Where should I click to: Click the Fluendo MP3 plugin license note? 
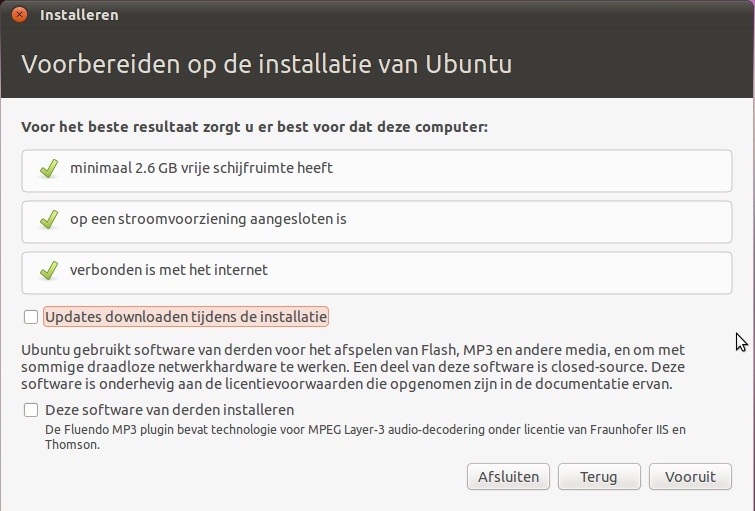click(x=365, y=437)
